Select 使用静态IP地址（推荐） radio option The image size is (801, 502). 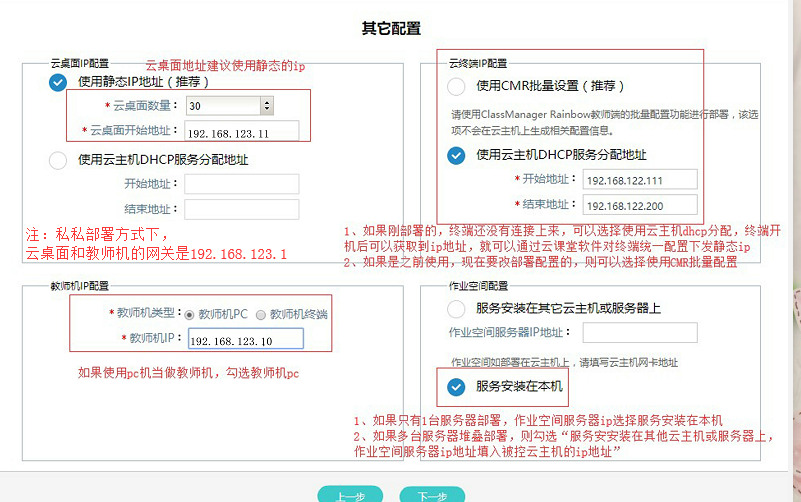click(x=58, y=82)
